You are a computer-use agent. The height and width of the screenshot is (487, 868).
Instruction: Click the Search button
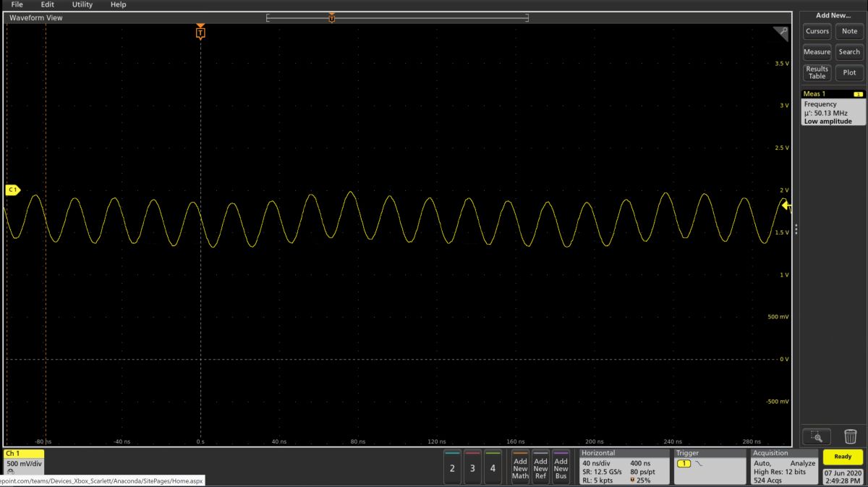click(849, 52)
